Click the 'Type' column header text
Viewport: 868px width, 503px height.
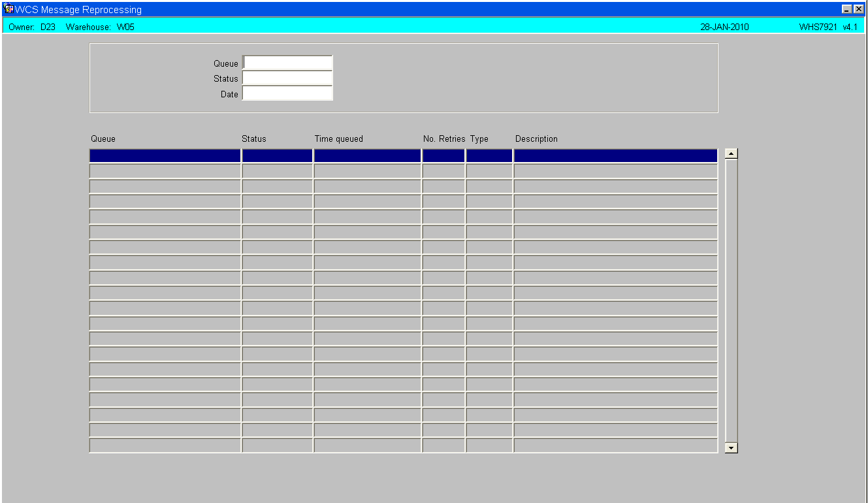(x=479, y=139)
